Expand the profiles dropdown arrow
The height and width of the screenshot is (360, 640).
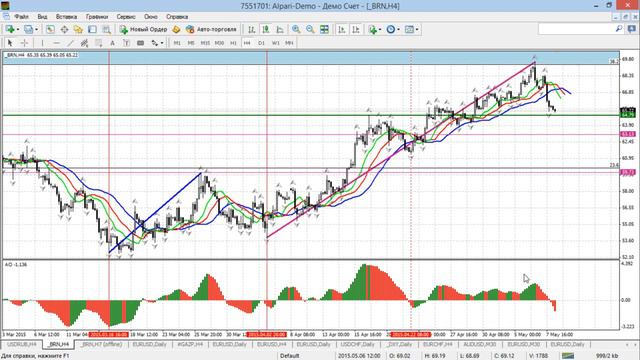(x=36, y=29)
